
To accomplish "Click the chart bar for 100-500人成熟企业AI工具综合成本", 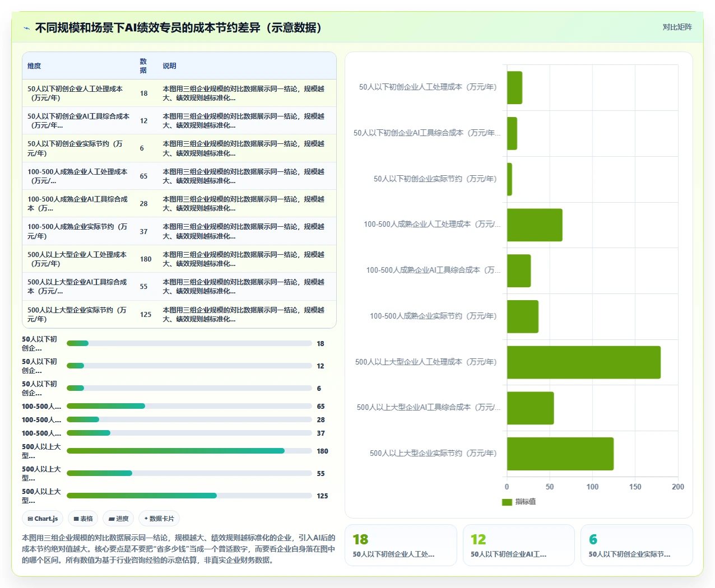I will [x=519, y=271].
